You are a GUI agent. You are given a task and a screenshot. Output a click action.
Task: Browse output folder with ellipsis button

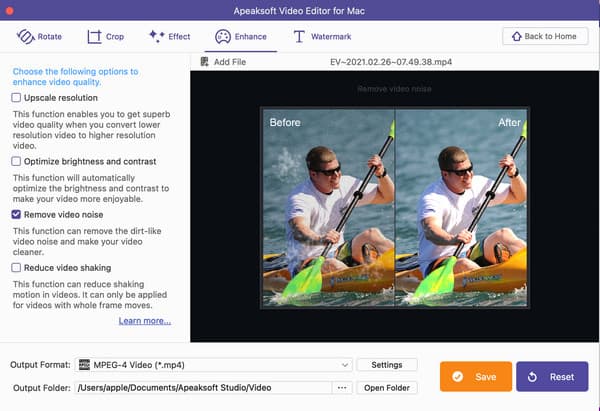point(342,388)
